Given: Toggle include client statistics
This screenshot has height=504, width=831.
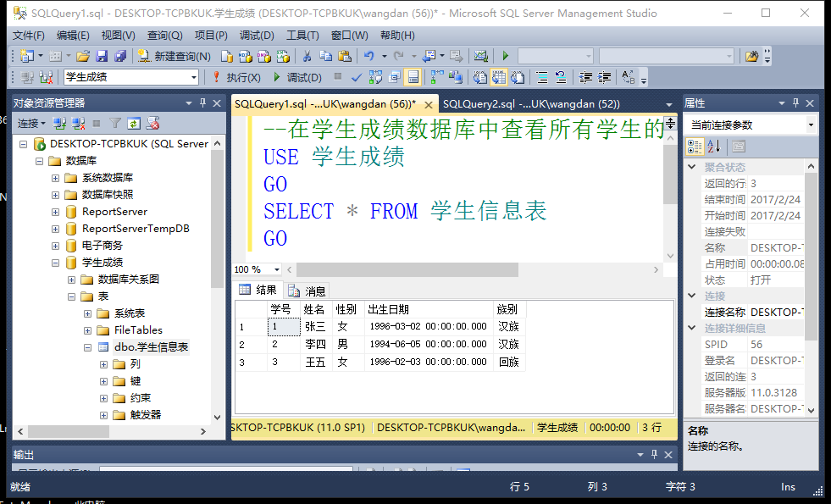Looking at the screenshot, I should (455, 77).
